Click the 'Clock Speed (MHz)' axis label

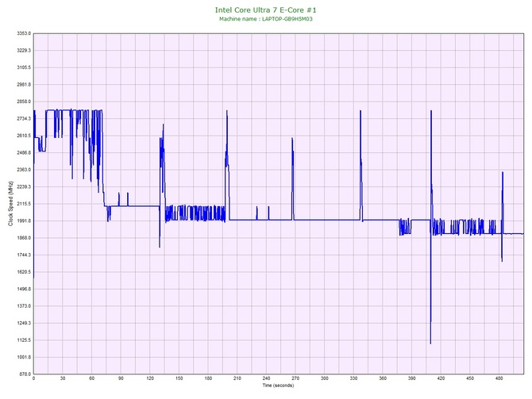coord(10,204)
